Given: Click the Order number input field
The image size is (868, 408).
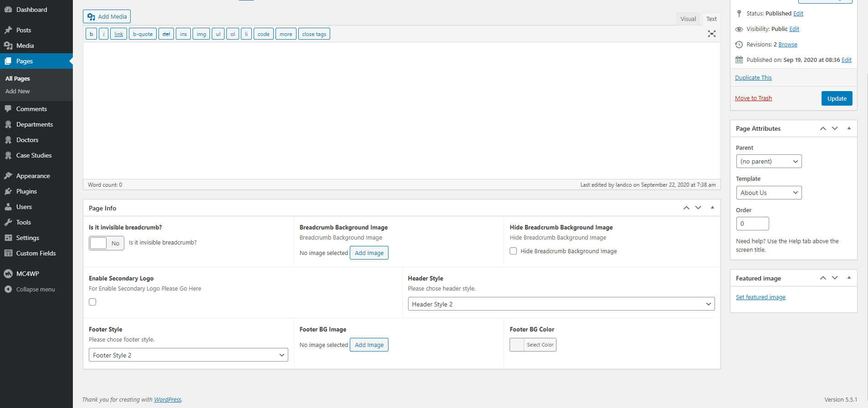Looking at the screenshot, I should tap(752, 224).
